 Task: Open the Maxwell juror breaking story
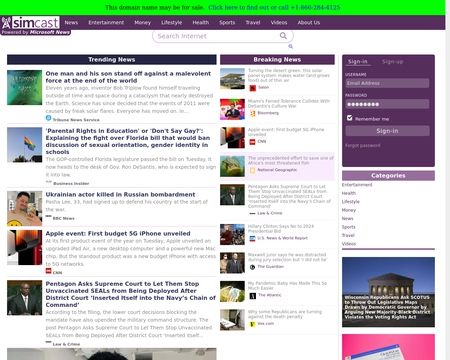(287, 257)
